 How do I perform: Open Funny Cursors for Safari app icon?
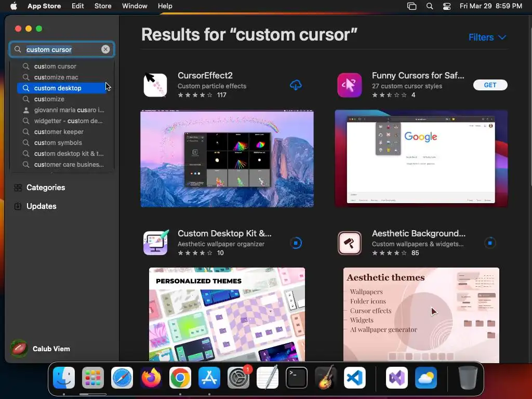(x=350, y=85)
